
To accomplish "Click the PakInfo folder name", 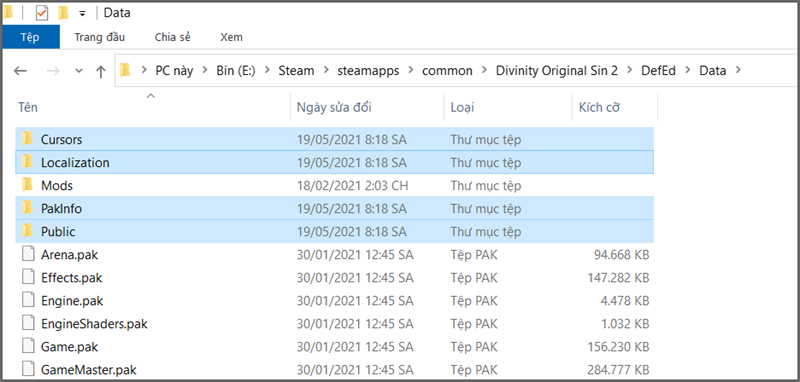I will pyautogui.click(x=61, y=209).
